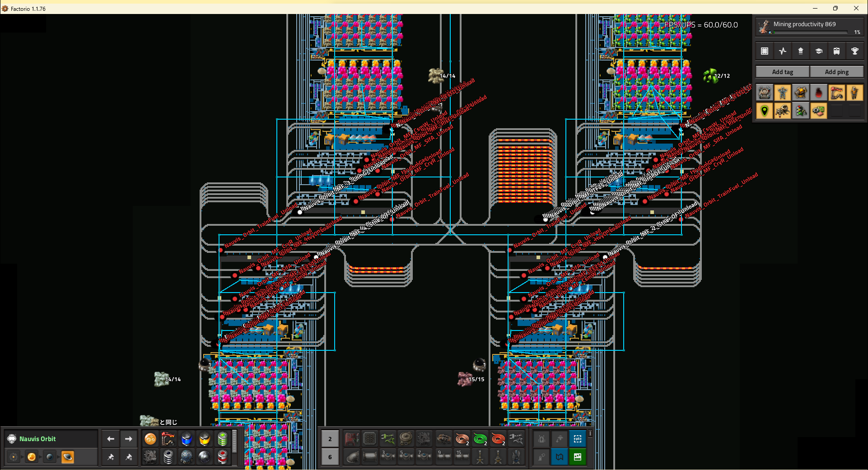Select last item in bottom quickbar row
The image size is (868, 470).
[516, 456]
